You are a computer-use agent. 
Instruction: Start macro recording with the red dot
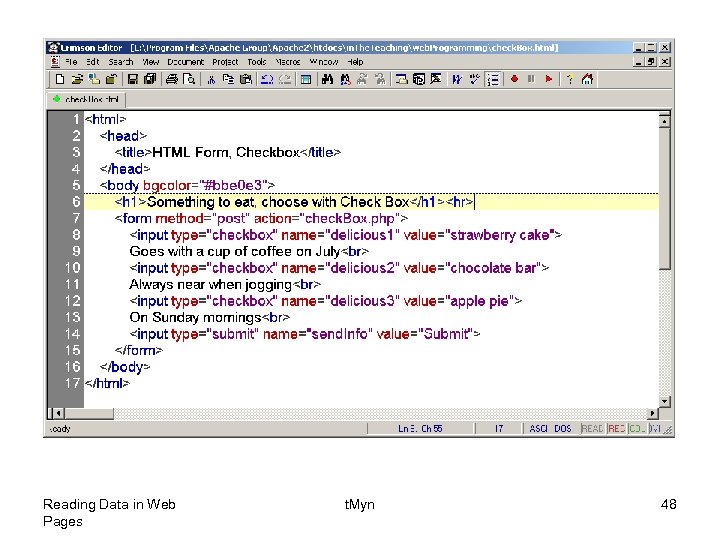[x=514, y=79]
